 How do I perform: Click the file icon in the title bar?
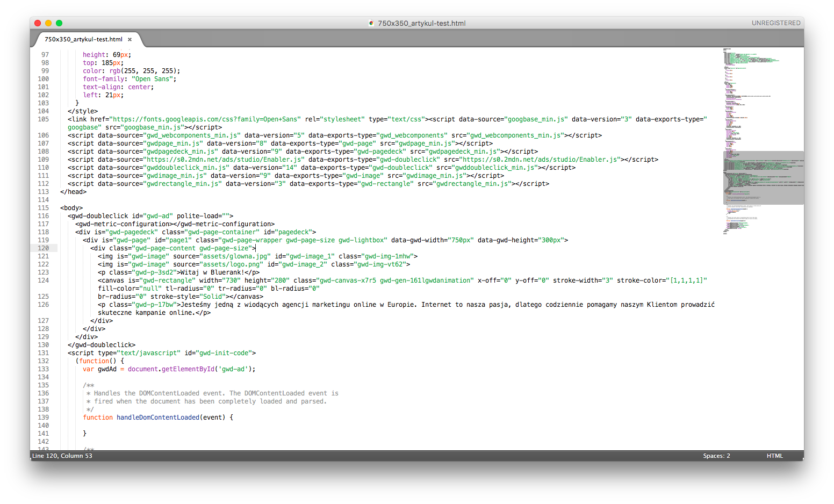point(371,23)
